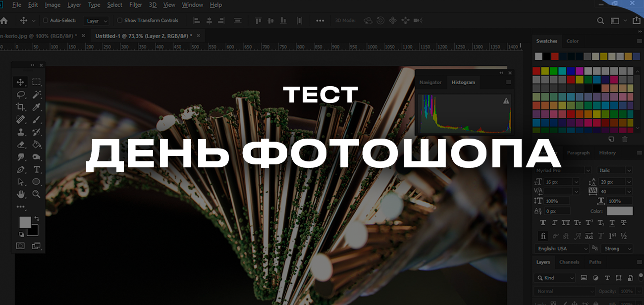This screenshot has height=305, width=644.
Task: Pick the Eyedropper tool
Action: [37, 107]
